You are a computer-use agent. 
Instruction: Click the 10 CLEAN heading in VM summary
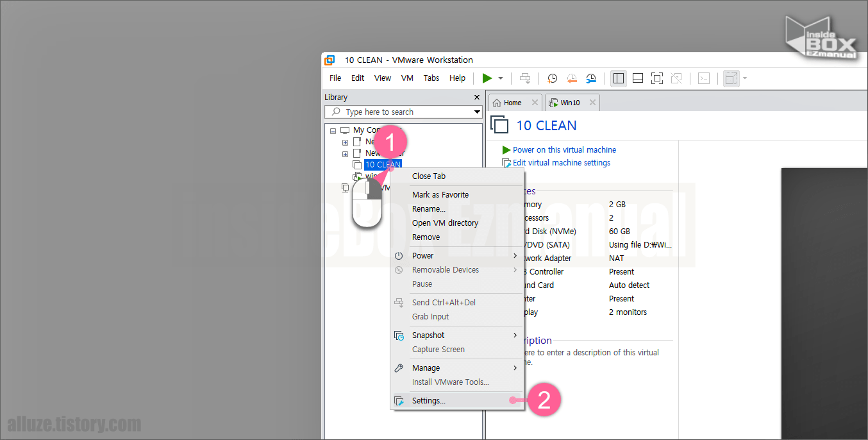[x=547, y=126]
